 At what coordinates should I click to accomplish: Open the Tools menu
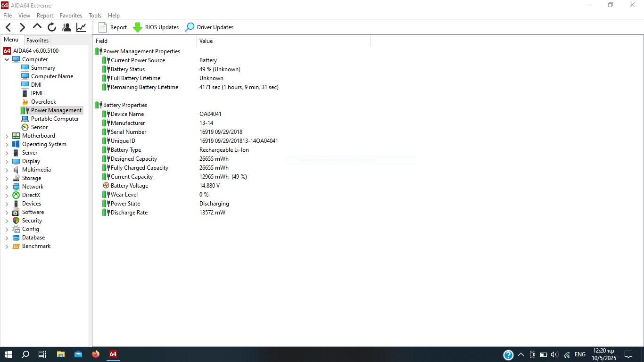point(95,16)
